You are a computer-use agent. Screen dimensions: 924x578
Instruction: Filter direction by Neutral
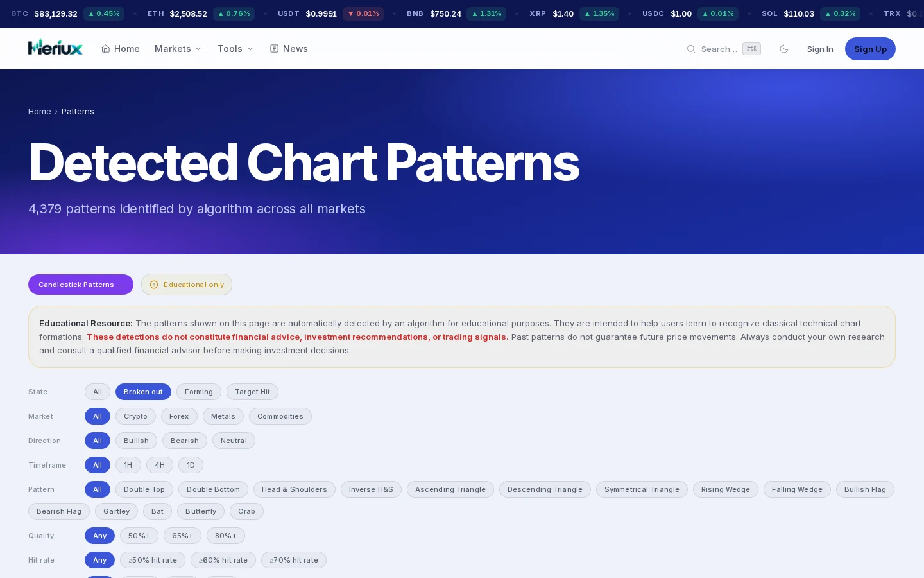click(234, 441)
